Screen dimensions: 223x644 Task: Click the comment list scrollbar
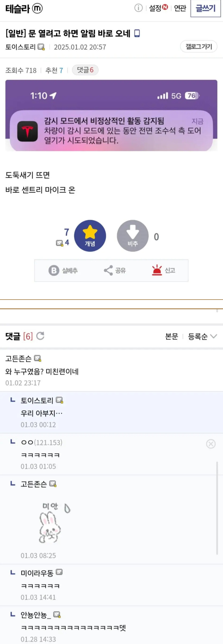coord(217,508)
